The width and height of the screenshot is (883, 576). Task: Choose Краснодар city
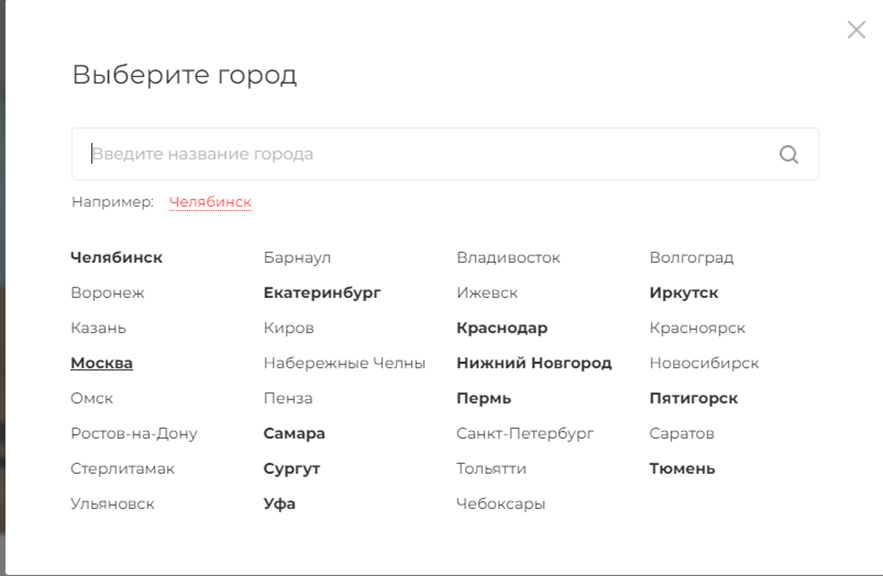click(502, 328)
